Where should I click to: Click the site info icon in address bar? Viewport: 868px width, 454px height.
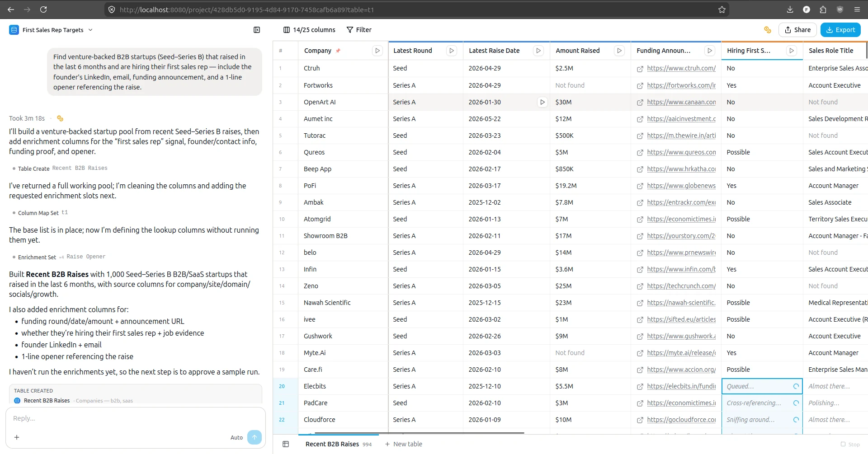click(x=112, y=9)
